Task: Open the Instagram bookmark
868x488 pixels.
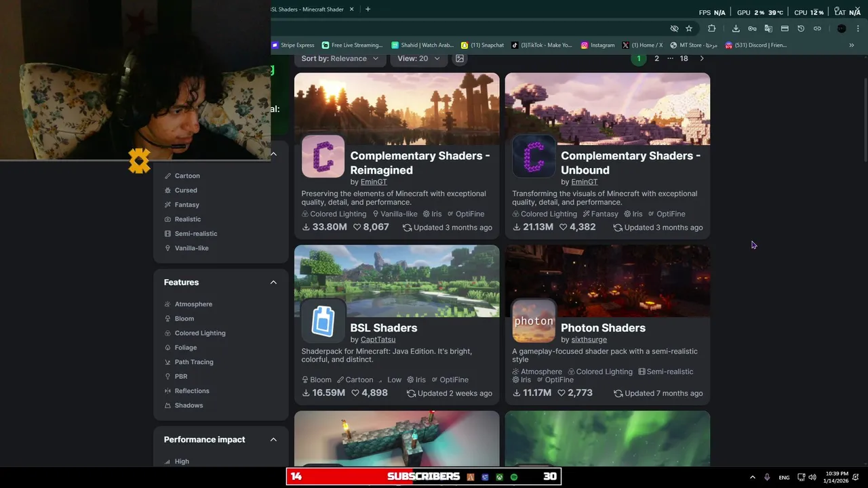Action: tap(598, 45)
